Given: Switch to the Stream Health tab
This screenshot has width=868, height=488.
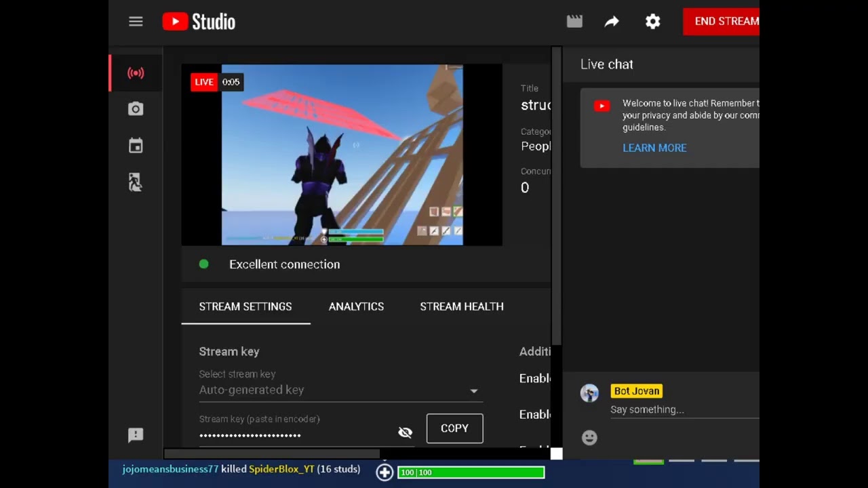Looking at the screenshot, I should click(462, 306).
